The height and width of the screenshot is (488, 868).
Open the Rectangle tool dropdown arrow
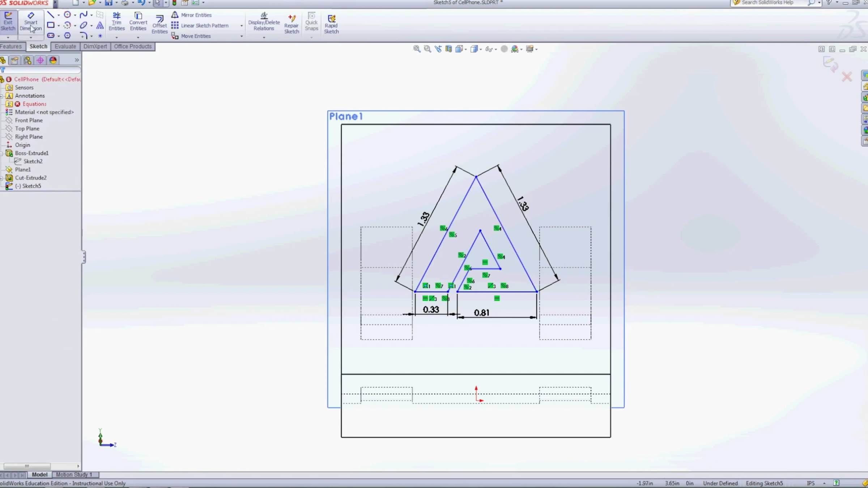point(59,26)
